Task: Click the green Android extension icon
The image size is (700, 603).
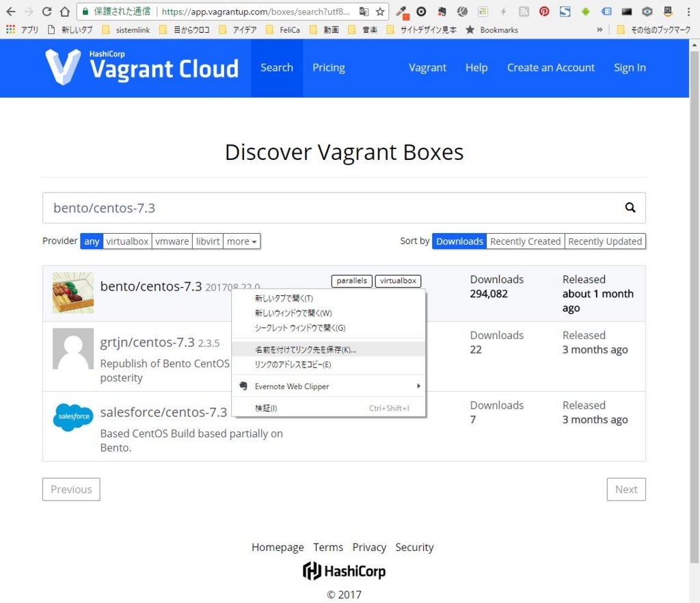Action: tap(585, 12)
